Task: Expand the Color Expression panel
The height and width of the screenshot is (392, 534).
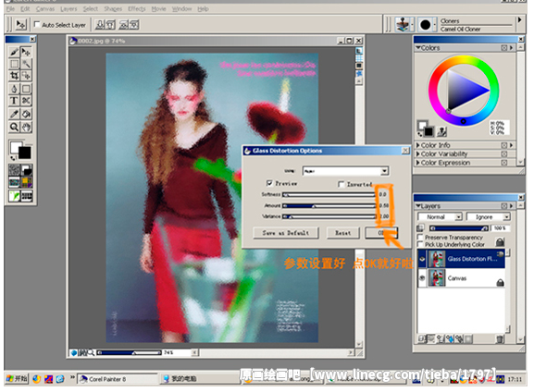Action: (x=418, y=163)
